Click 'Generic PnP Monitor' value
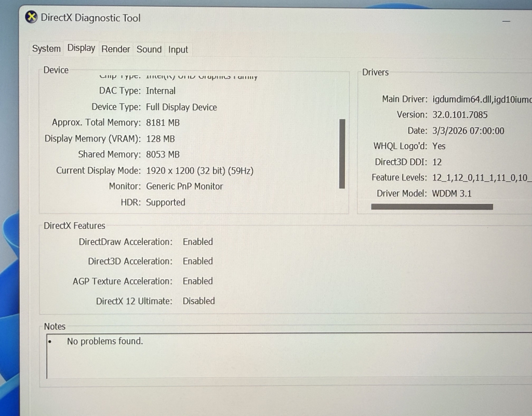Screen dimensions: 532x416 click(x=184, y=186)
